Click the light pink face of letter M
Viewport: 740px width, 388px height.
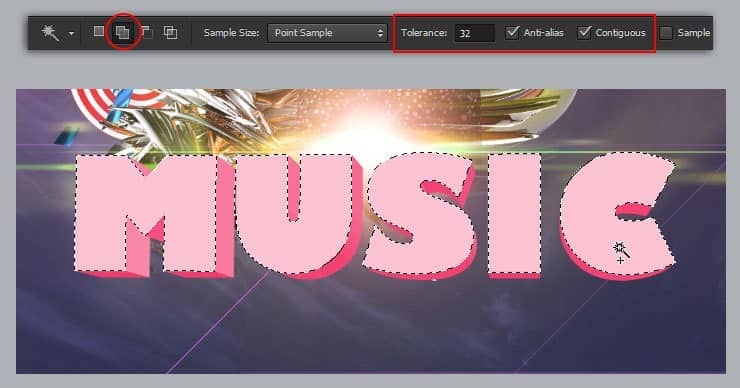tap(101, 212)
